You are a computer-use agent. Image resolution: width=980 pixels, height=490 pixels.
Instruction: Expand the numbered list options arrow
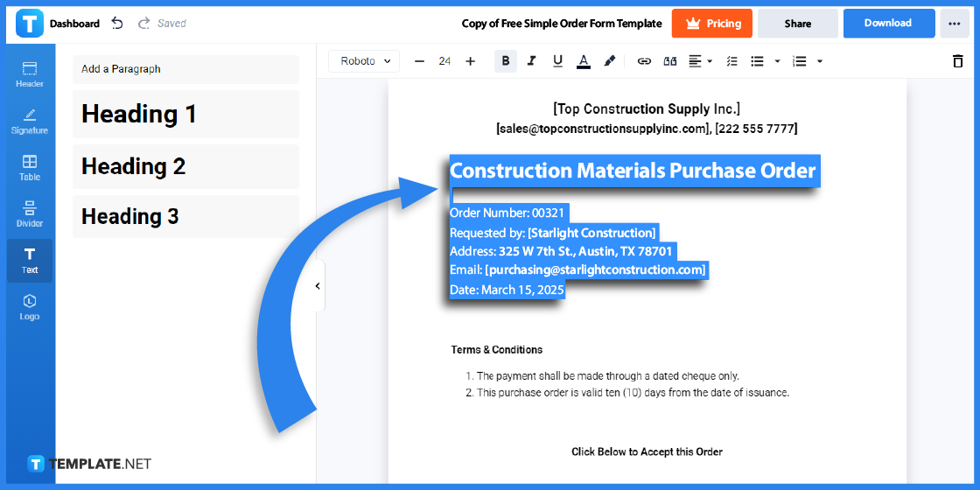[820, 61]
